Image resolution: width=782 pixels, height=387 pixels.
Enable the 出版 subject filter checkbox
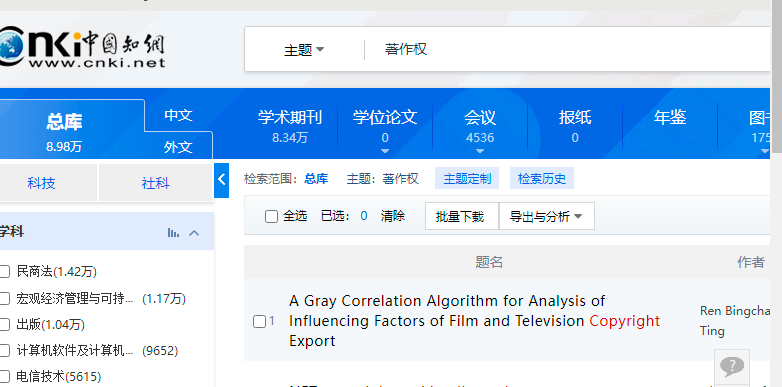(x=4, y=325)
